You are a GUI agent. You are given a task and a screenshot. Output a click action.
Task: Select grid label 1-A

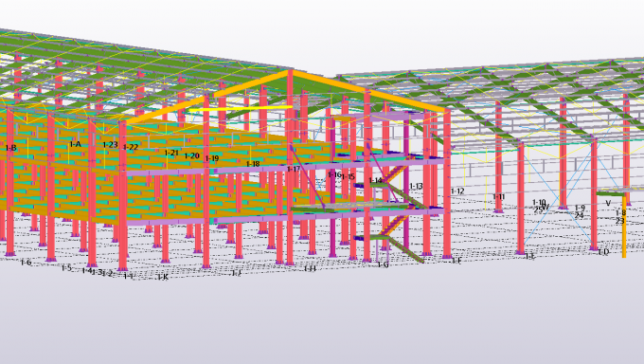(75, 144)
